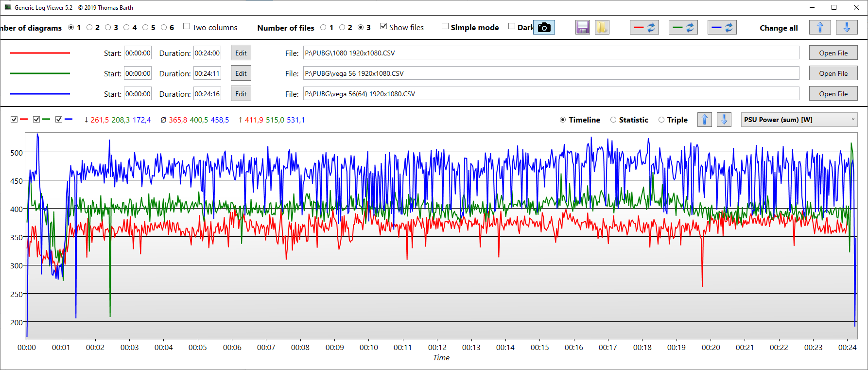Enable the Two columns checkbox
The width and height of the screenshot is (868, 370).
187,26
